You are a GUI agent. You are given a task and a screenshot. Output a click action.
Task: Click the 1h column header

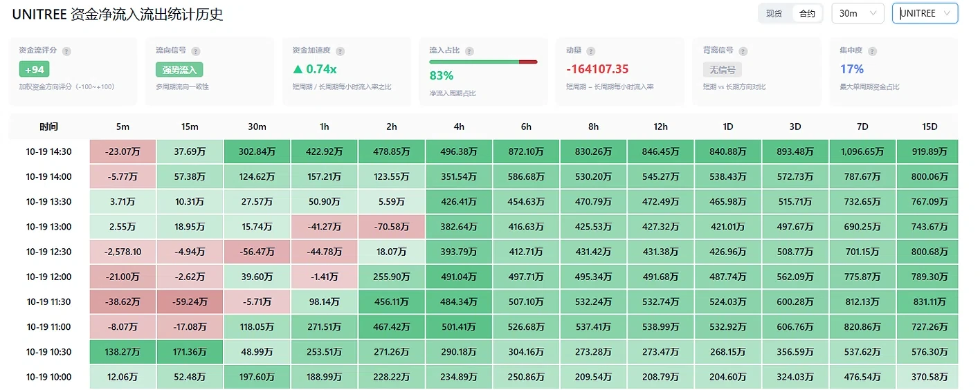coord(325,127)
